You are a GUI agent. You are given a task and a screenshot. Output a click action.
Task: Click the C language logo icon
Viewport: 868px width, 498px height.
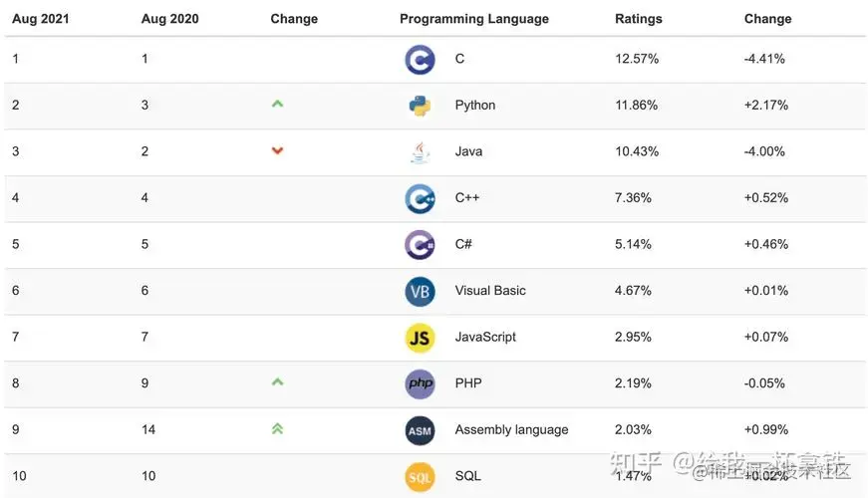pyautogui.click(x=420, y=60)
